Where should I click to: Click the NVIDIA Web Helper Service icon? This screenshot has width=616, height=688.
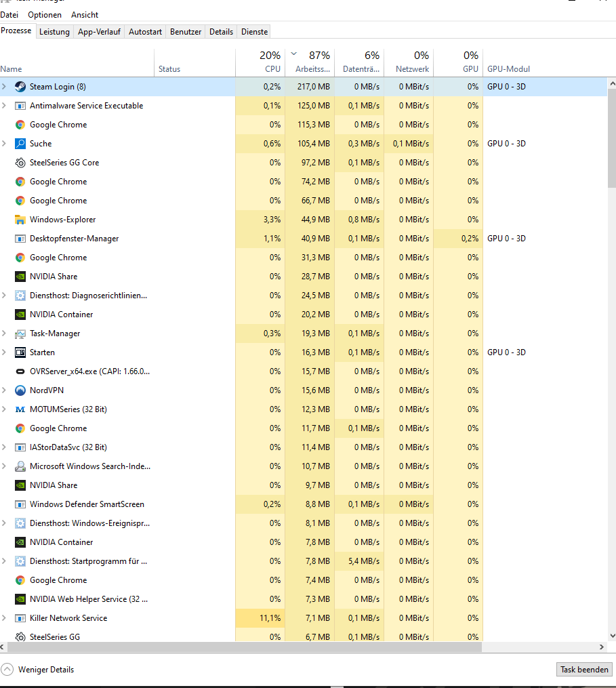pos(20,599)
